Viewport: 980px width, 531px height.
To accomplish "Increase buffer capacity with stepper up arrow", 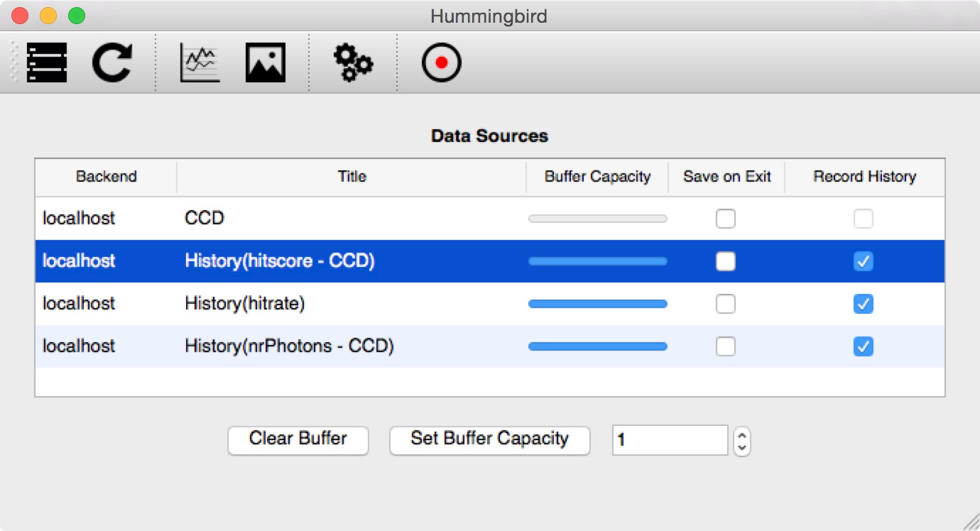I will click(742, 434).
